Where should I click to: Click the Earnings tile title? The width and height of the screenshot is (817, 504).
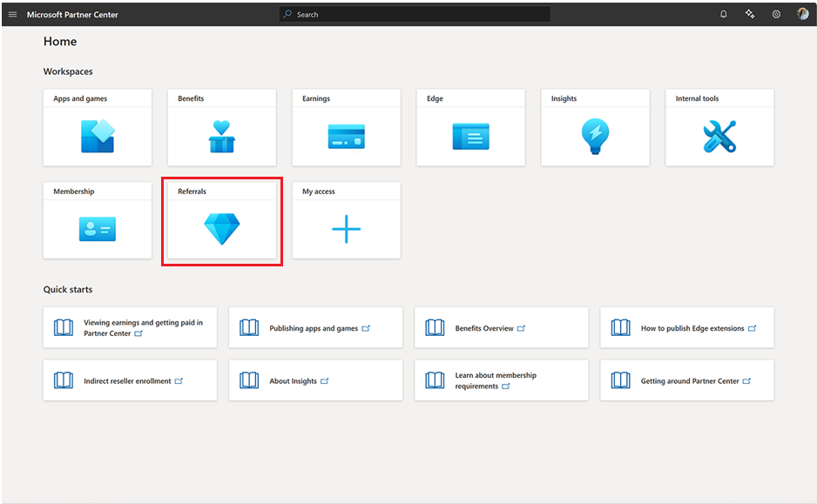click(316, 98)
